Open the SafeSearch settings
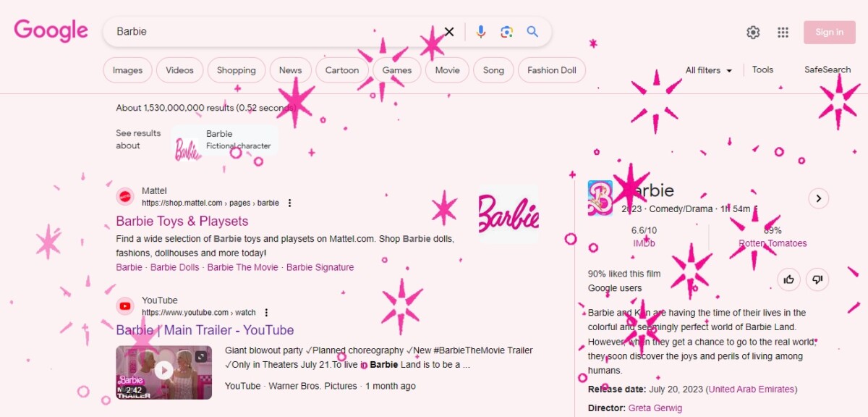Screen dimensions: 868x417 [x=827, y=70]
